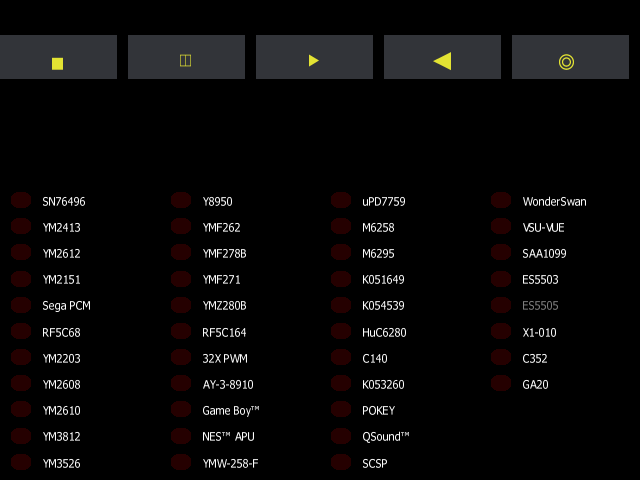Toggle the red indicator next to uPD7759
Image resolution: width=640 pixels, height=480 pixels.
341,200
